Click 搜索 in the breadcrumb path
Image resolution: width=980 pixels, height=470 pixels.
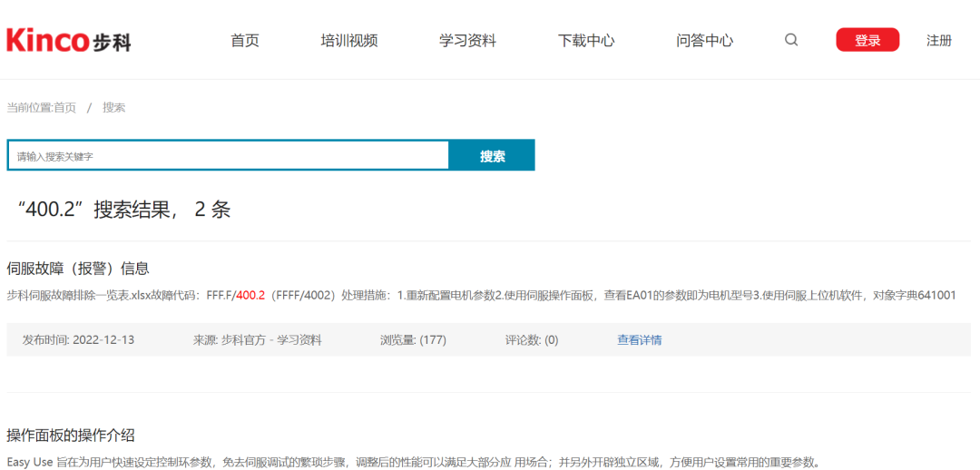click(113, 107)
